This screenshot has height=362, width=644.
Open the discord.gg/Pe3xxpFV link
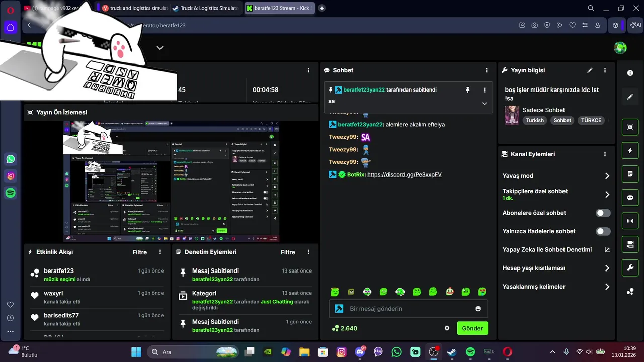click(405, 174)
